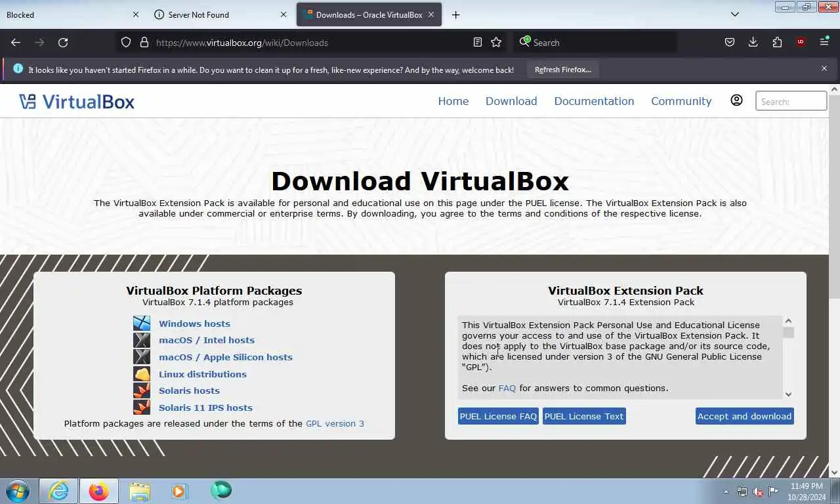
Task: Open the extensions puzzle icon
Action: point(777,42)
